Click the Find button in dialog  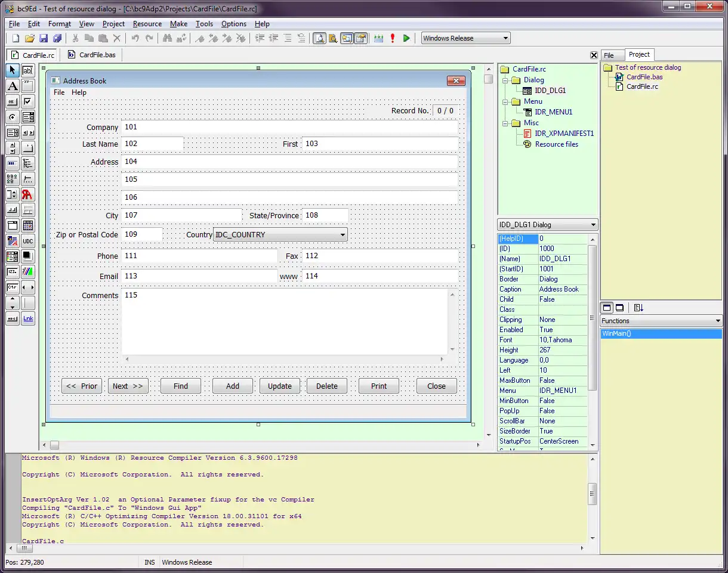click(181, 386)
